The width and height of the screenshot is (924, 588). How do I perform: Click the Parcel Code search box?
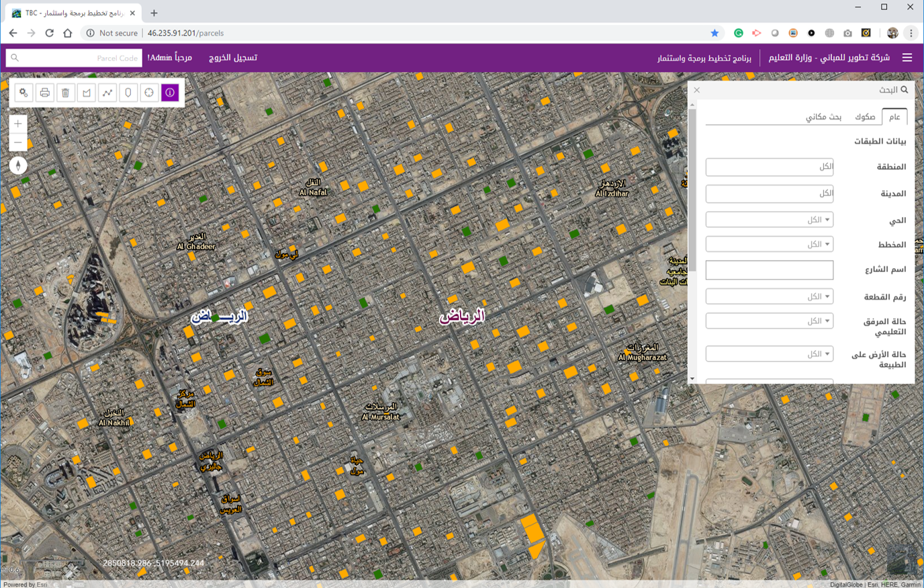point(74,58)
